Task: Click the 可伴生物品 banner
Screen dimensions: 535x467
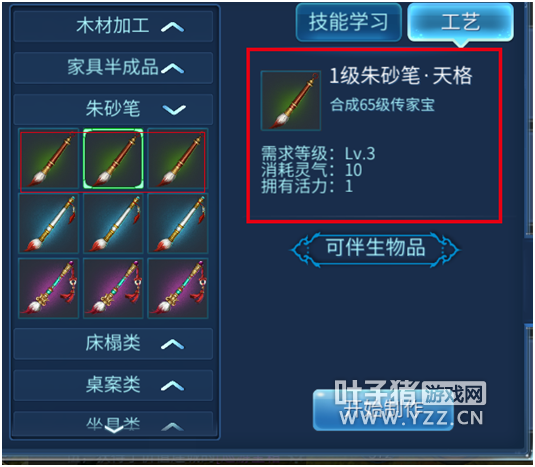Action: [x=375, y=249]
